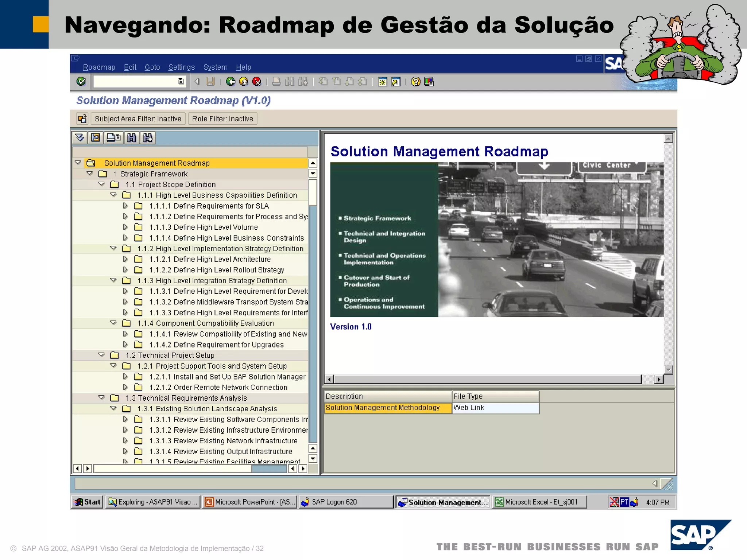Open the Roadmap menu
The image size is (747, 560).
pyautogui.click(x=99, y=67)
